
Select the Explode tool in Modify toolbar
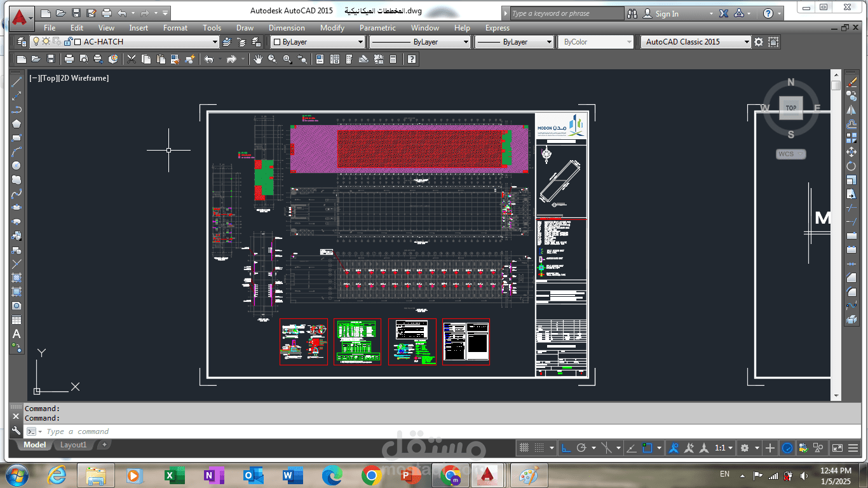click(x=851, y=320)
